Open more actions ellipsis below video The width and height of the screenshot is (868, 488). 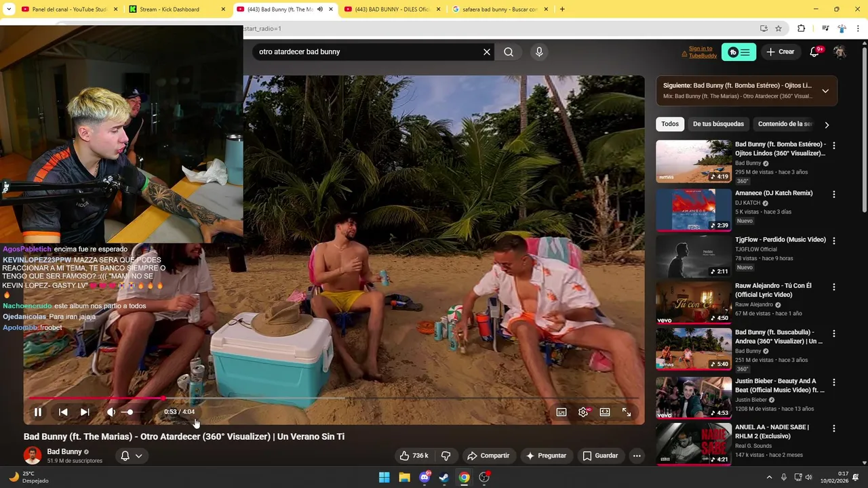[637, 455]
